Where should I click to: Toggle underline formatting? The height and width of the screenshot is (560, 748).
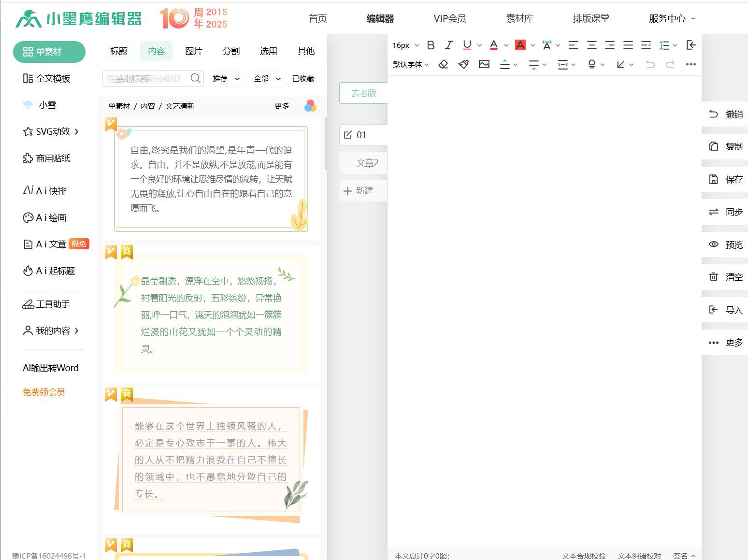click(467, 45)
